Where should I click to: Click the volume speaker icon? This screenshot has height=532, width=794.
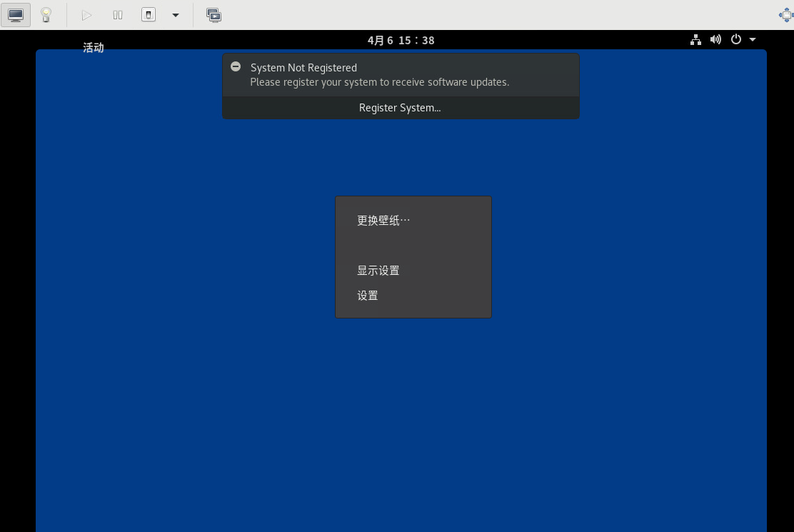715,40
